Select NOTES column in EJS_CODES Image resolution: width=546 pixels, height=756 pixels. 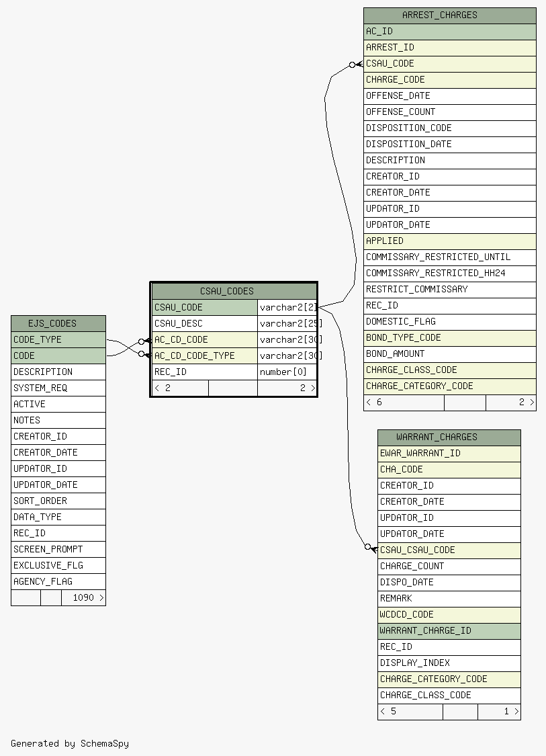coord(58,421)
